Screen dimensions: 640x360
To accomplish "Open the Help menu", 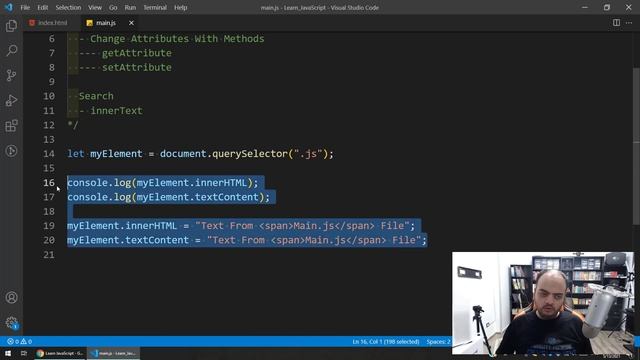I will (180, 7).
